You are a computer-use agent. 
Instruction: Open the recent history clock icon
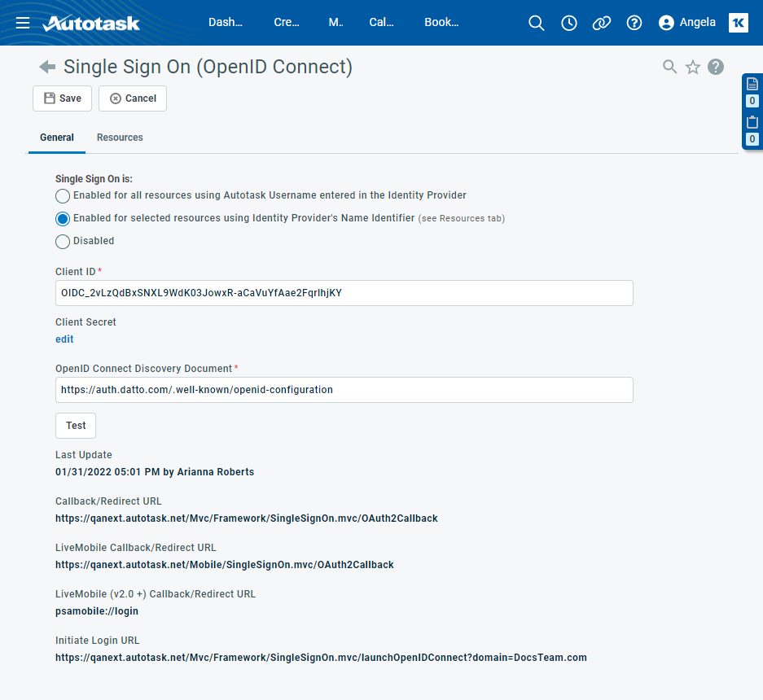pyautogui.click(x=569, y=23)
